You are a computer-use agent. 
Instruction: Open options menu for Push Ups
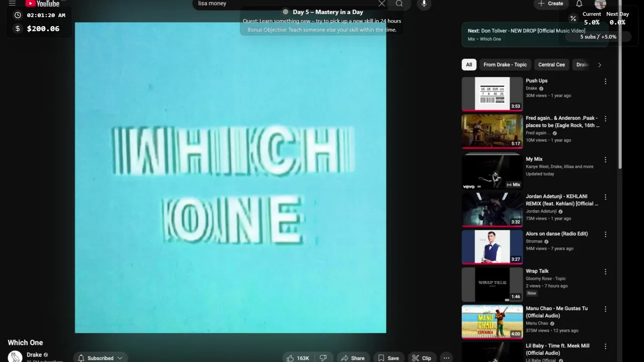605,81
